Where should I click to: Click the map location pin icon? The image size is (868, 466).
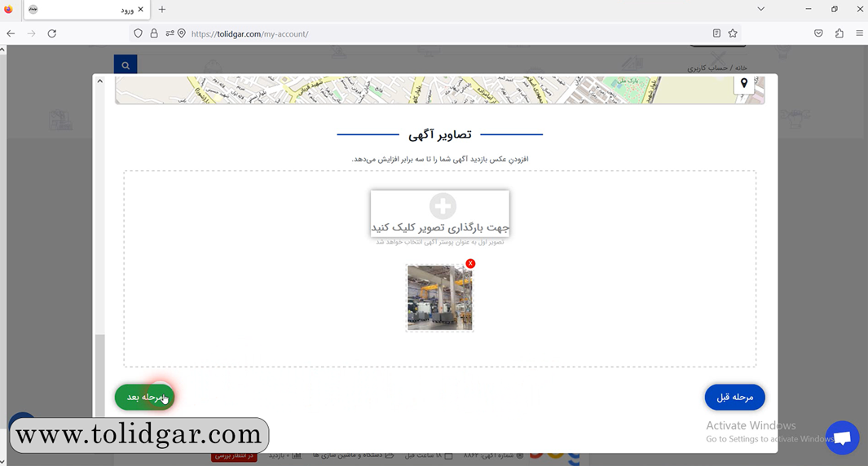pos(744,84)
